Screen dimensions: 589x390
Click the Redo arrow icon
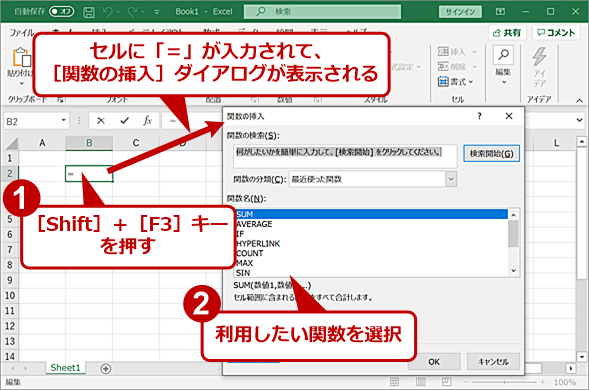pyautogui.click(x=132, y=12)
